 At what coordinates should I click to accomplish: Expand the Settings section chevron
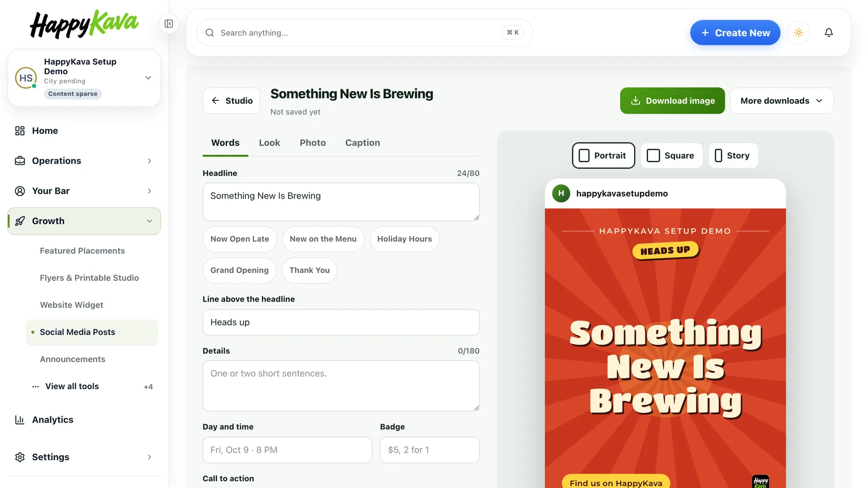click(149, 457)
